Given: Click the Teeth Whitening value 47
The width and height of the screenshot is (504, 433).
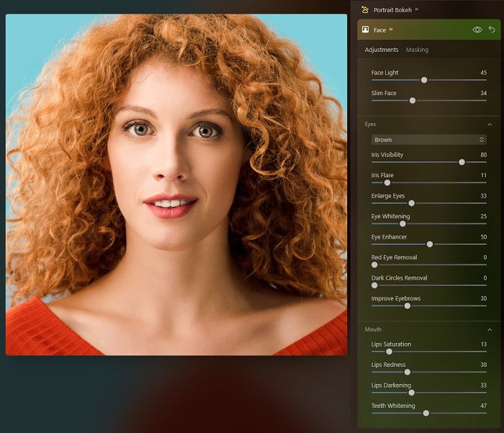Looking at the screenshot, I should (x=483, y=406).
